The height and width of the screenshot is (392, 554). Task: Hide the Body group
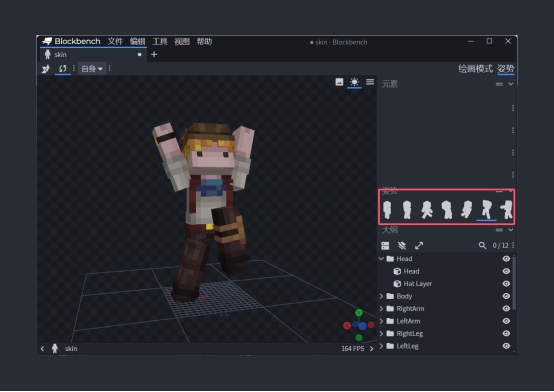506,296
